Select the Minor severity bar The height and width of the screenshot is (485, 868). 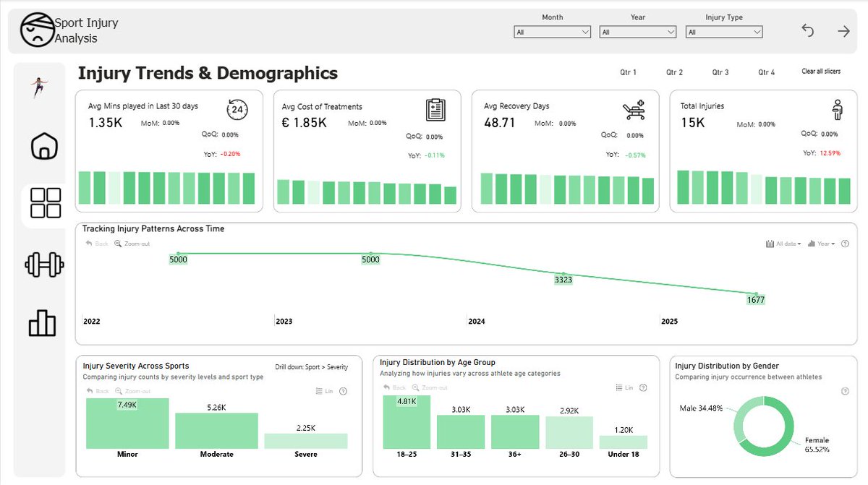click(127, 423)
